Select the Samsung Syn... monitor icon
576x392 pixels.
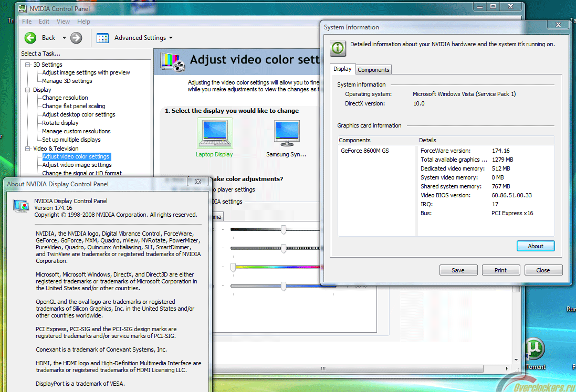click(x=287, y=133)
